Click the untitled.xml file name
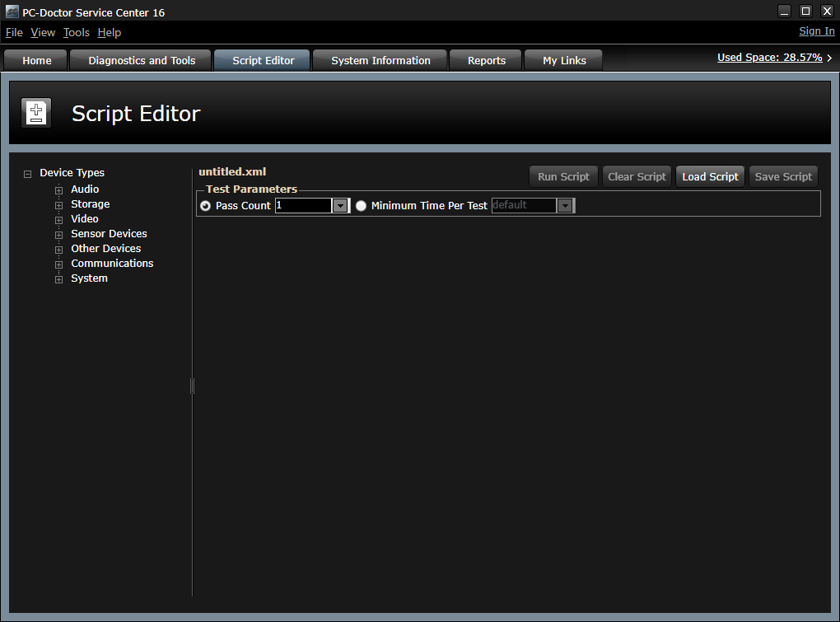This screenshot has height=622, width=840. (232, 172)
